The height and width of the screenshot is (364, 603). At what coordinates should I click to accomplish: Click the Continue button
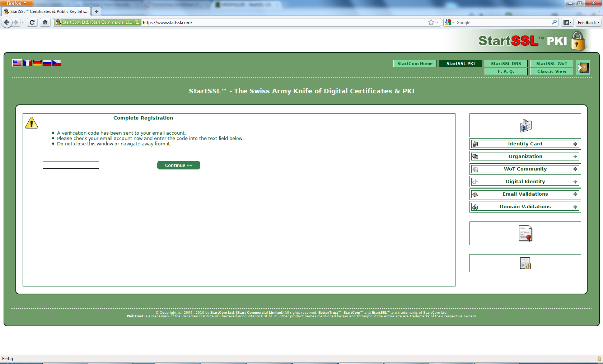click(x=179, y=165)
